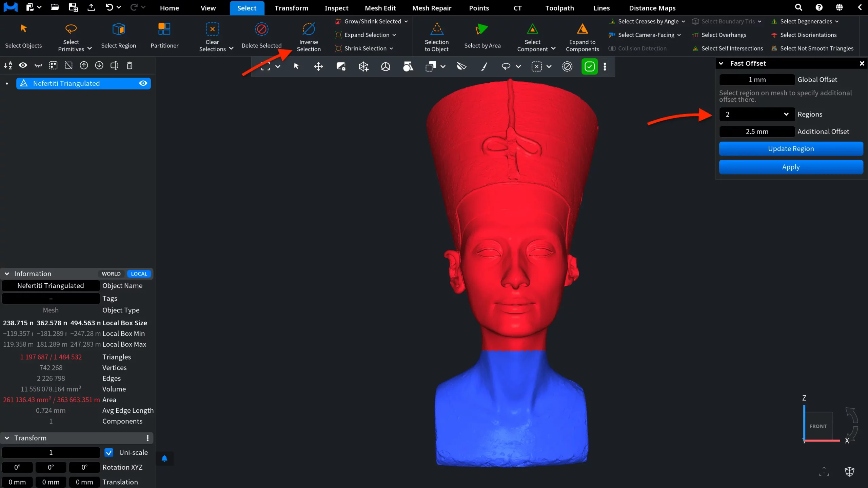Invert selection with Inverse Selection
This screenshot has height=488, width=868.
point(309,37)
